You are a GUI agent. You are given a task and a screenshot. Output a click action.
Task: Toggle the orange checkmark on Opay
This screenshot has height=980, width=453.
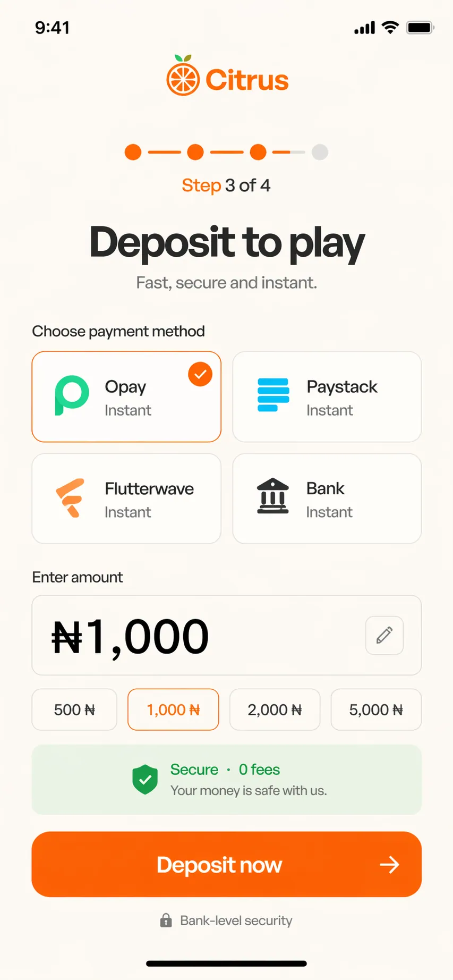(x=200, y=374)
